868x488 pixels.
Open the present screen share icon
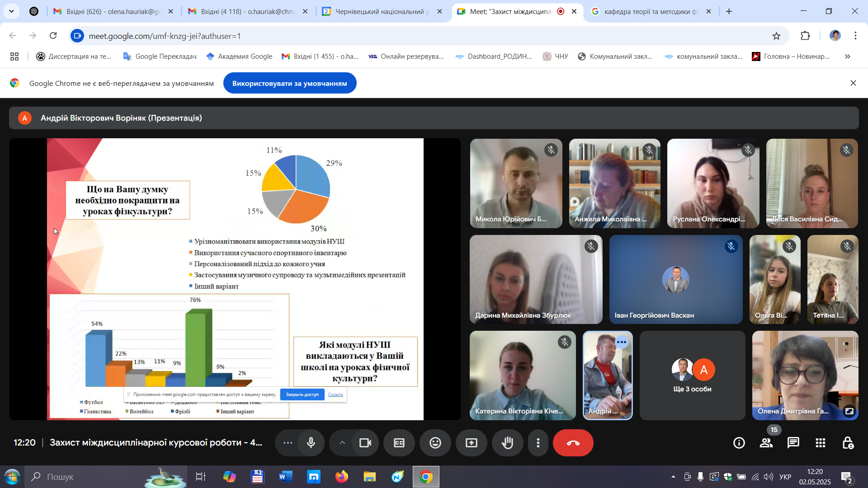pos(471,443)
